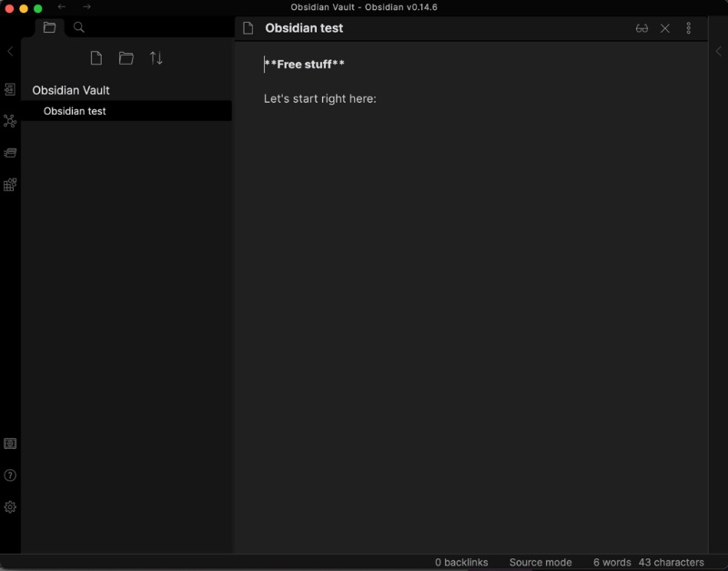Open Obsidian settings
The height and width of the screenshot is (571, 728).
(10, 507)
